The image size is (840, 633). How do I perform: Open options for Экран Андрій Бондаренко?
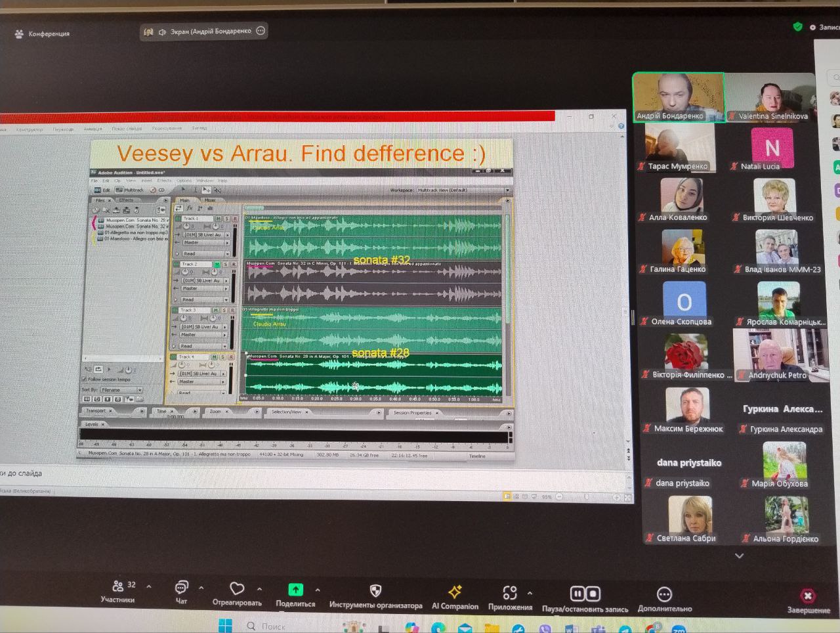(x=261, y=31)
